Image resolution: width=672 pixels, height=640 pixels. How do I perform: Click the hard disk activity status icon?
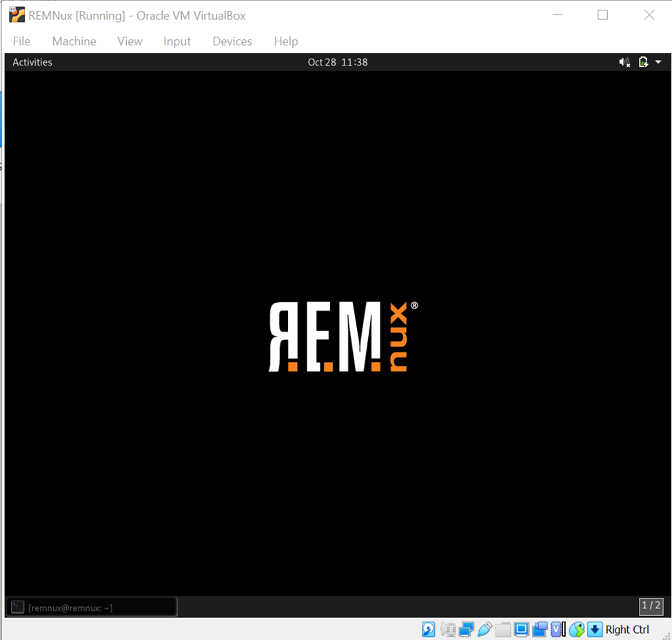pyautogui.click(x=427, y=629)
